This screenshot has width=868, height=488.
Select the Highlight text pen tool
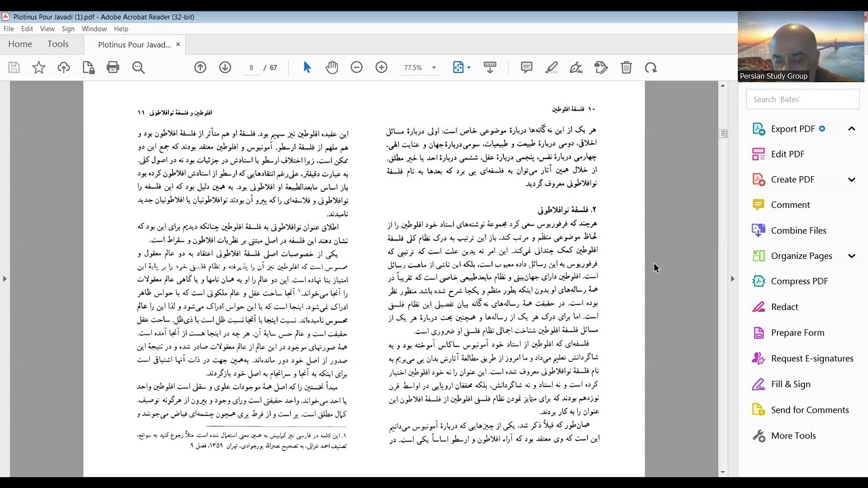551,68
